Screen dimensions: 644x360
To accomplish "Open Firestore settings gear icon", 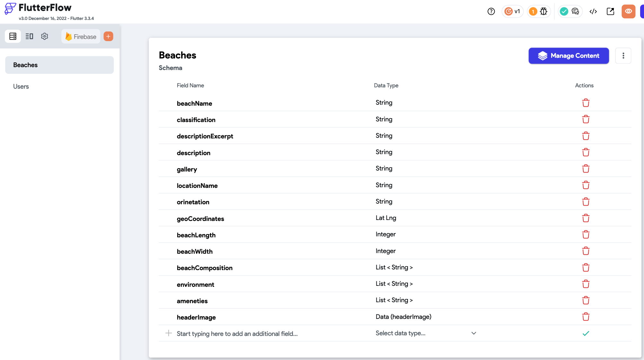I will tap(45, 36).
